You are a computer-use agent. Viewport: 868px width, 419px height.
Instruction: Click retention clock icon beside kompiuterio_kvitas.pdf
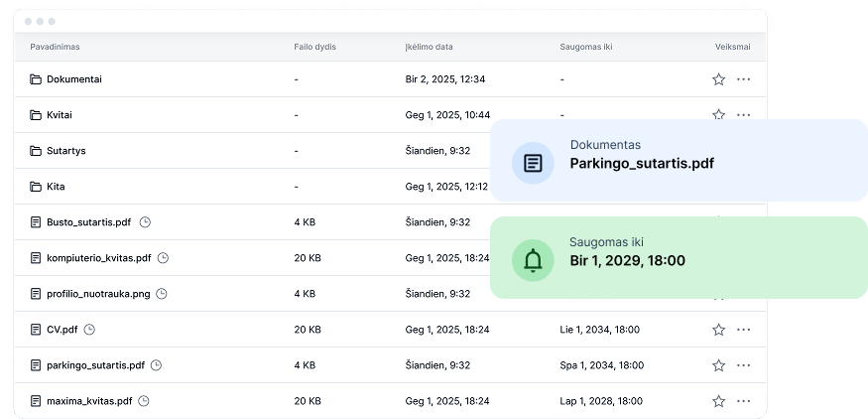tap(164, 258)
